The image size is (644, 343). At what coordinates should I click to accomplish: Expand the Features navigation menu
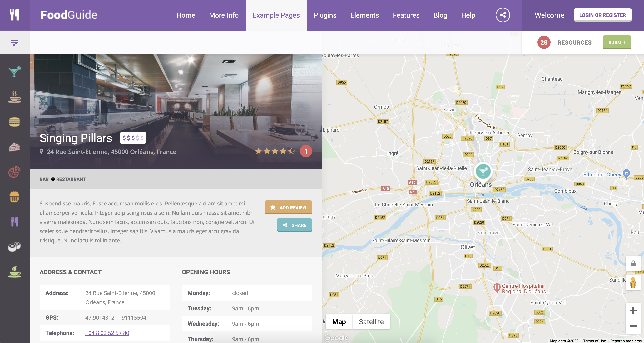[406, 15]
